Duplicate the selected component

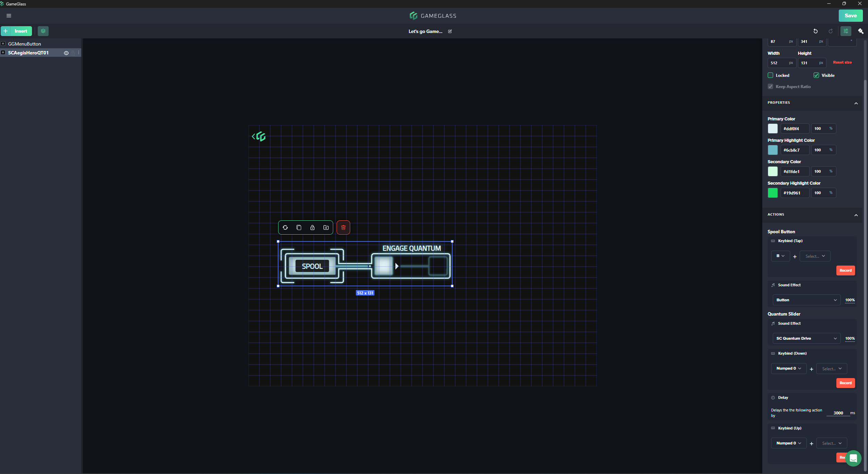click(299, 227)
